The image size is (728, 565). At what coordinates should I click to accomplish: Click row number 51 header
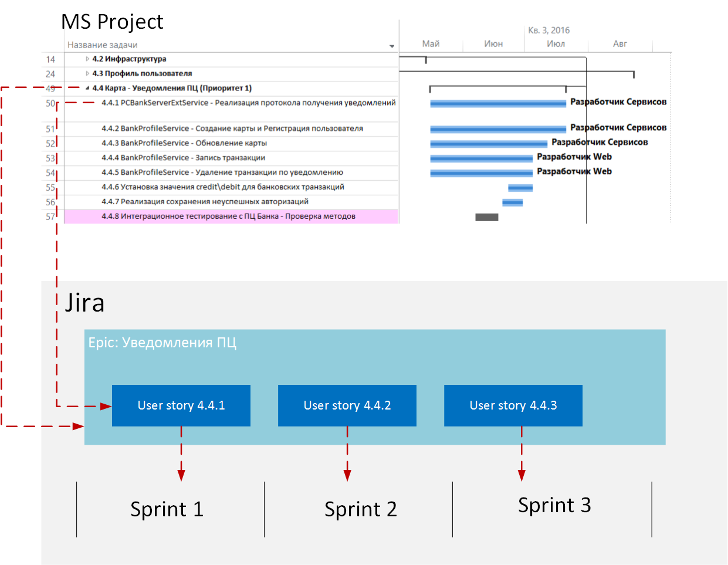[x=50, y=129]
